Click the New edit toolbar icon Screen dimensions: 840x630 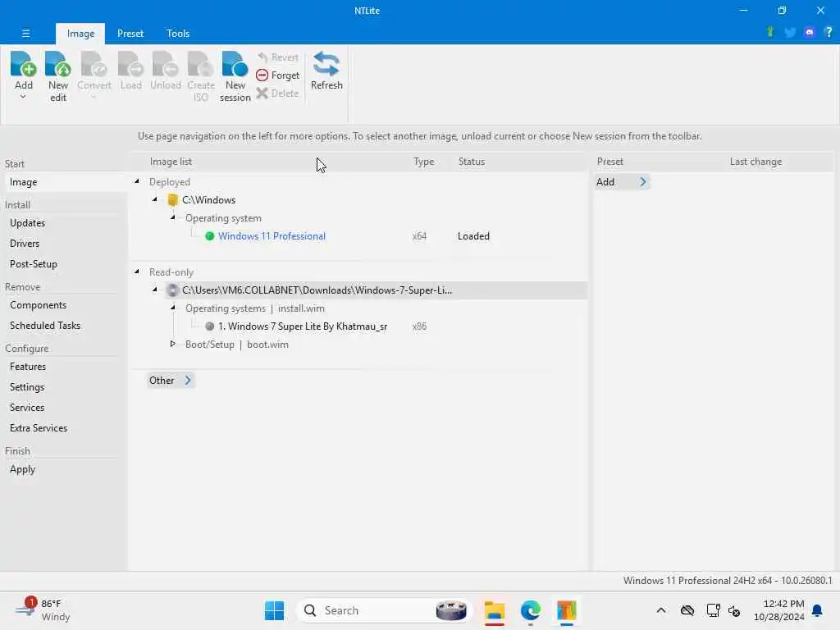tap(58, 64)
